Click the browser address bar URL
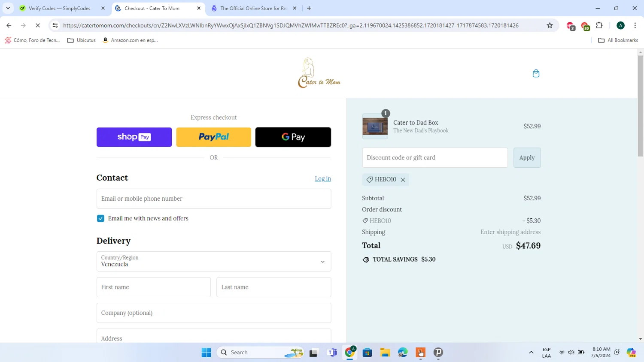This screenshot has height=362, width=644. [x=291, y=25]
